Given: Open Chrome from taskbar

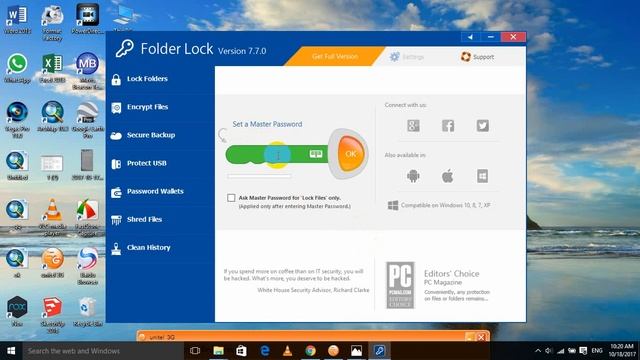Looking at the screenshot, I should (310, 351).
